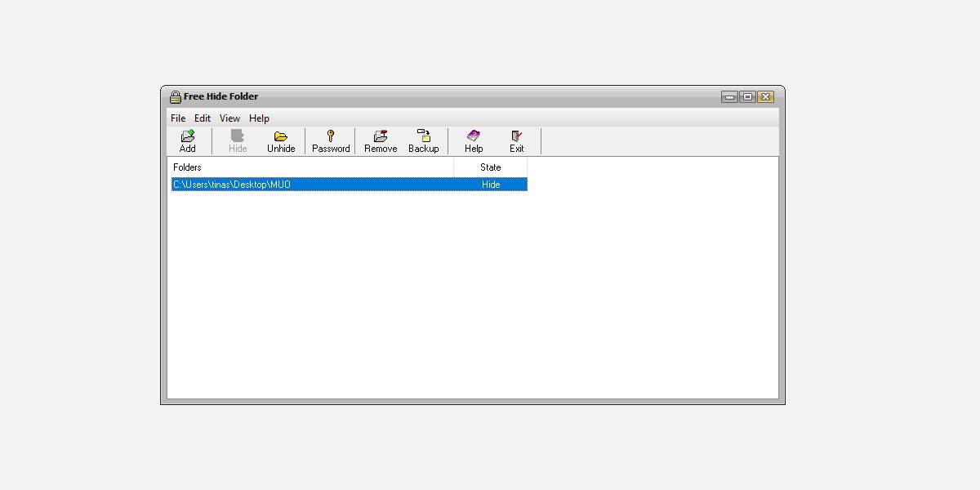Open the Edit menu

pyautogui.click(x=203, y=118)
